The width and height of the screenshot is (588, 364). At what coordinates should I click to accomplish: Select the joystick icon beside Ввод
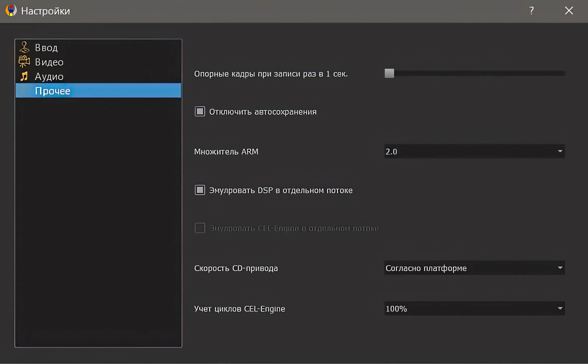tap(25, 47)
